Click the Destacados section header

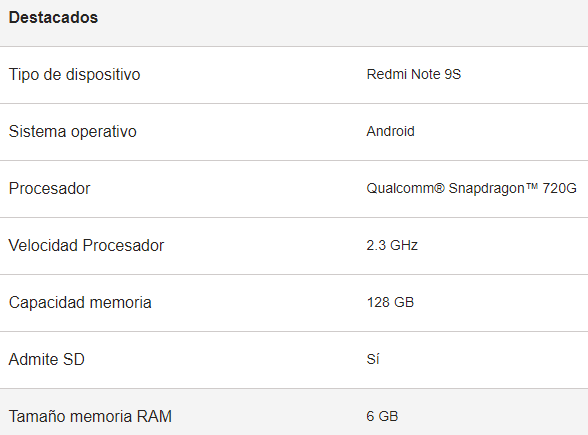[53, 18]
